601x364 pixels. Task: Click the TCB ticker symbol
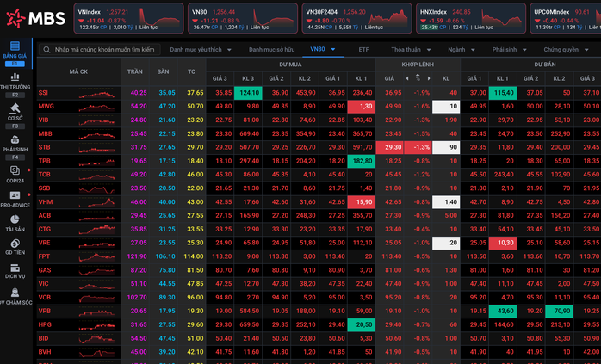(45, 175)
